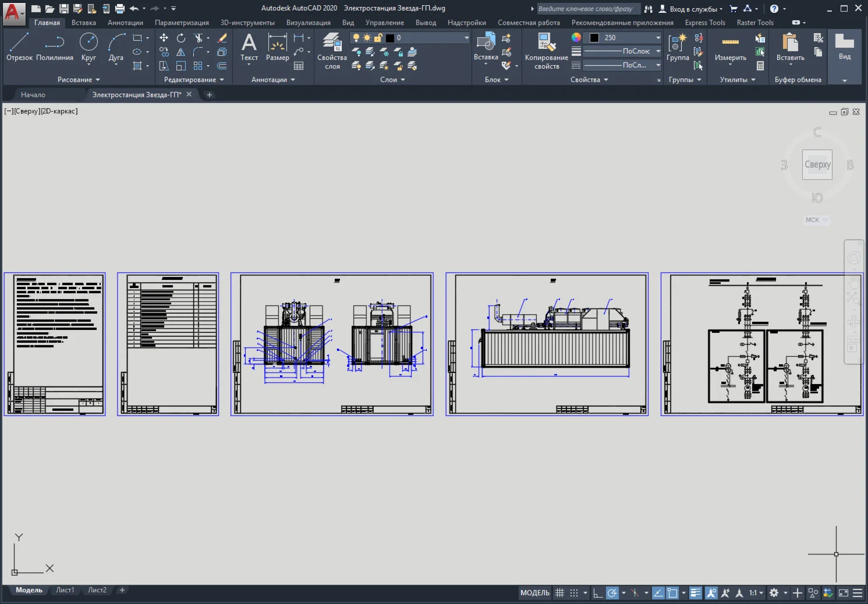Choose the Mirror tool

tap(181, 52)
